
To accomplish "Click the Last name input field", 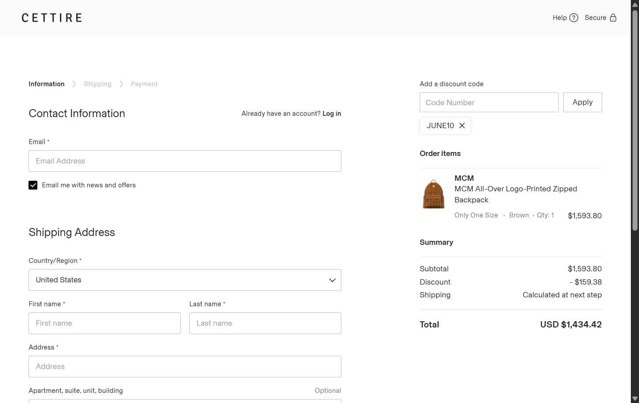I will [265, 323].
